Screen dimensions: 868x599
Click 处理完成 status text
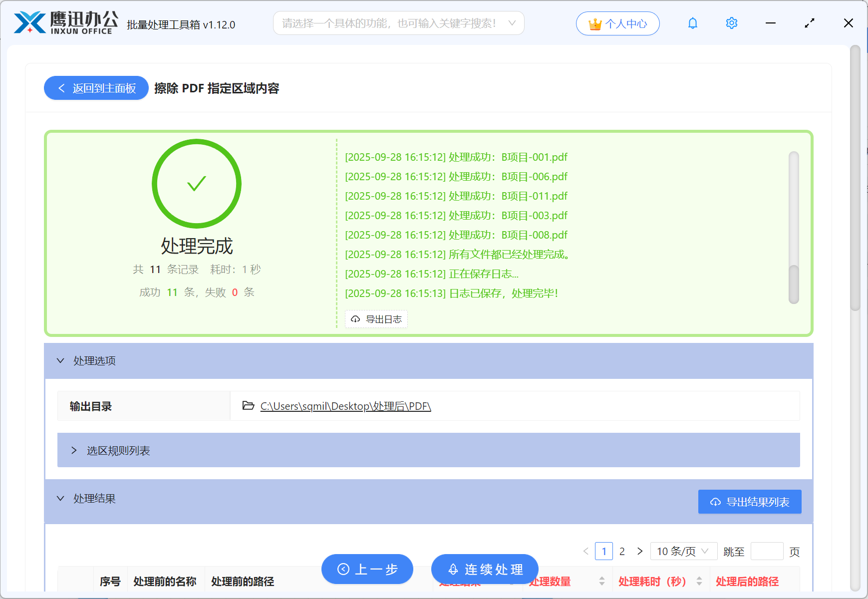(197, 246)
